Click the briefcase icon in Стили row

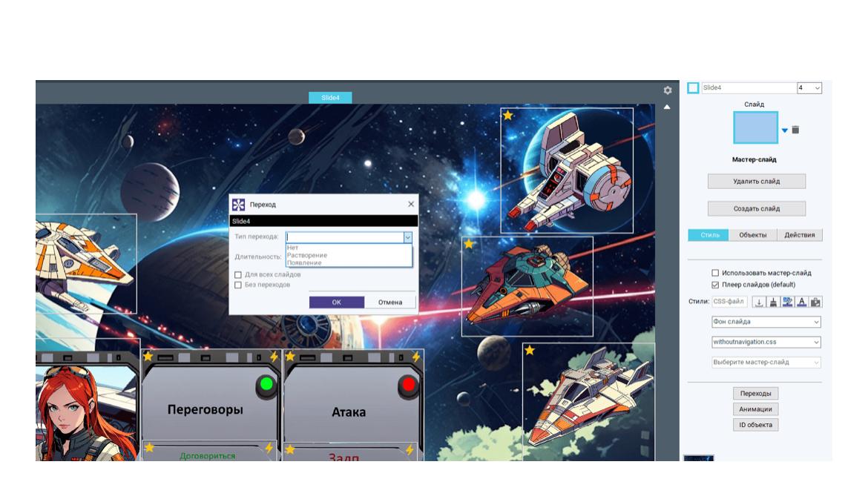coord(815,302)
